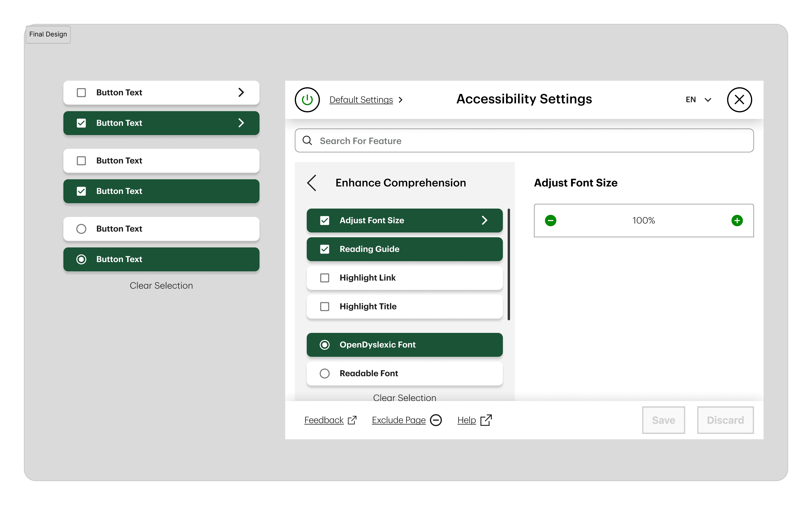Tick the checkbox in the white Button Text without arrow
Image resolution: width=812 pixels, height=505 pixels.
pos(81,161)
